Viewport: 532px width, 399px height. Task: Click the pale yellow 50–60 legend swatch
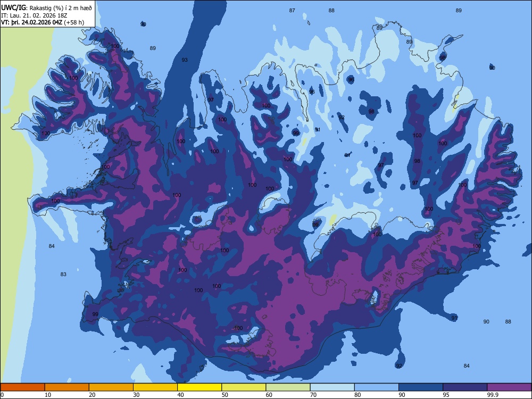[244, 387]
